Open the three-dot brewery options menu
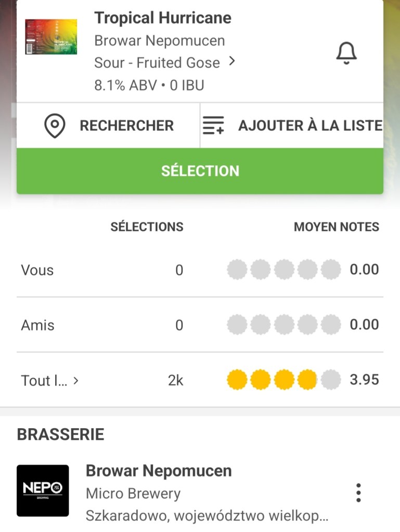 coord(358,493)
